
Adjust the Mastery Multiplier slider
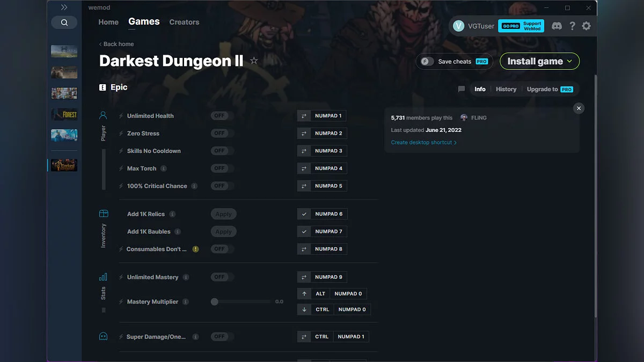pyautogui.click(x=215, y=301)
